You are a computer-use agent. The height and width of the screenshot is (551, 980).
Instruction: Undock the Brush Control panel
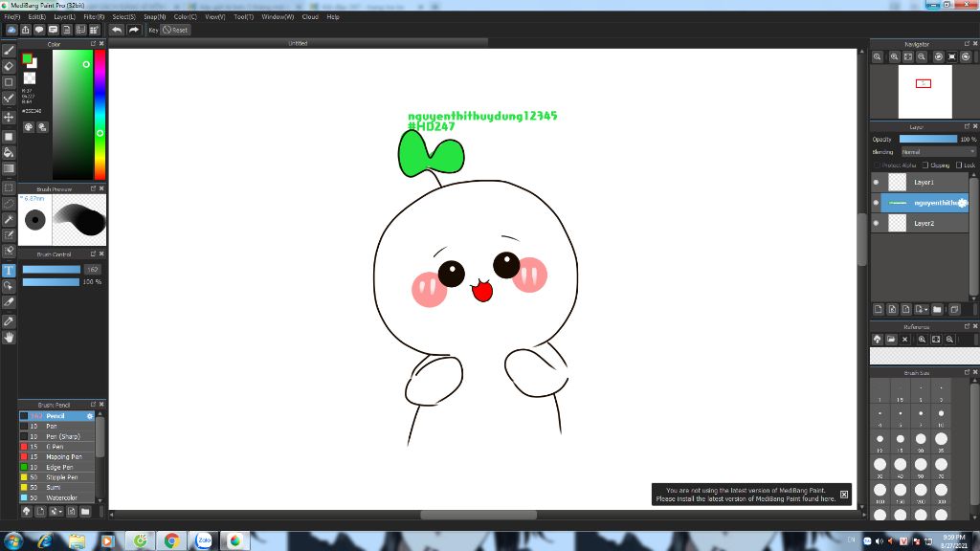[x=93, y=254]
